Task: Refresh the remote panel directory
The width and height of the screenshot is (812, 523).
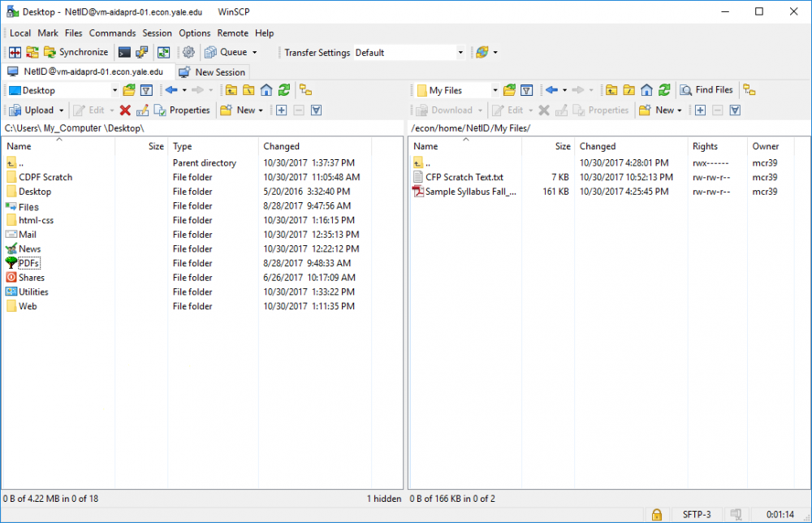Action: [x=664, y=91]
